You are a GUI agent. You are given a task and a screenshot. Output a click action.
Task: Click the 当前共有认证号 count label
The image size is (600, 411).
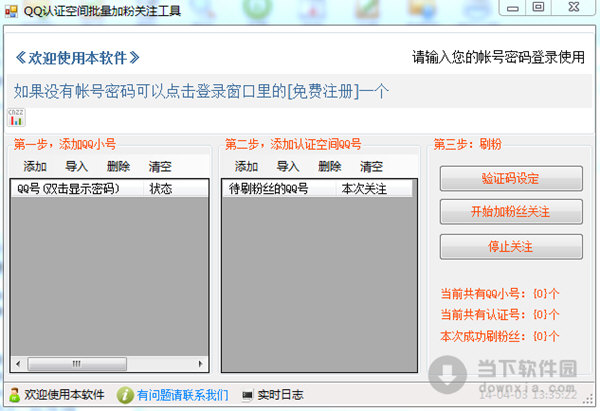click(x=500, y=315)
